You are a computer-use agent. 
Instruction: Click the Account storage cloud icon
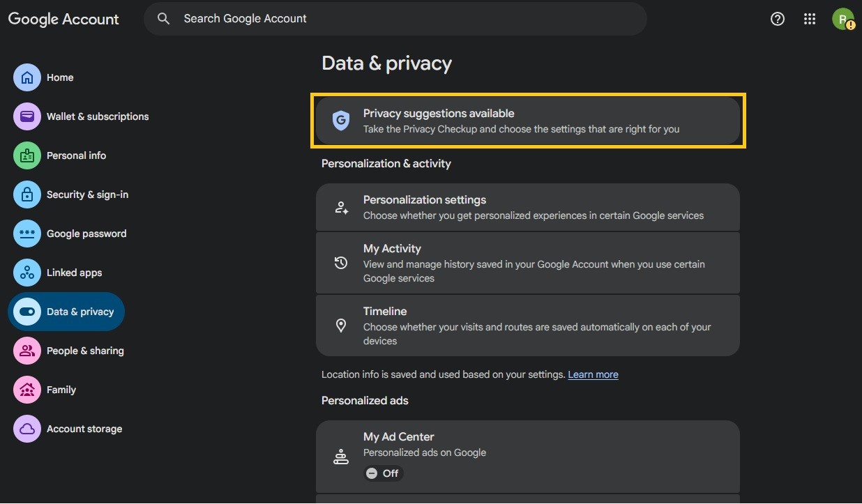pyautogui.click(x=27, y=429)
